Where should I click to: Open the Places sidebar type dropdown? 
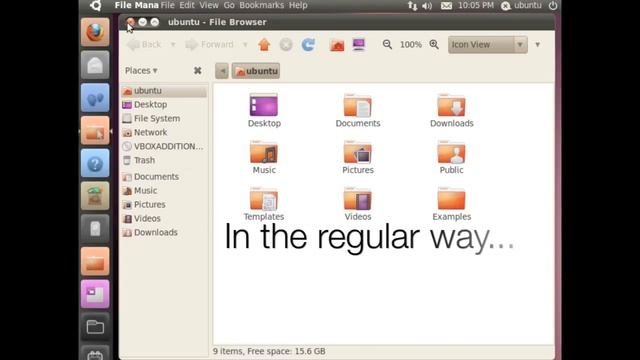tap(141, 71)
